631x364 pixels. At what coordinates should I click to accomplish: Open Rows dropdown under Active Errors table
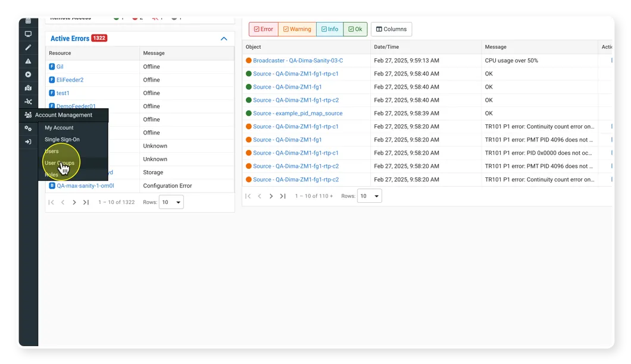pos(171,202)
